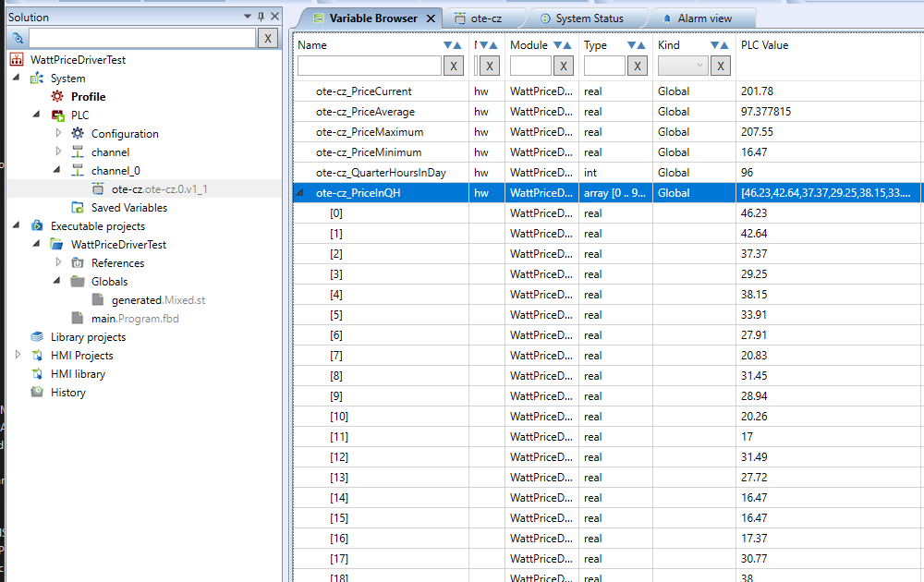The height and width of the screenshot is (582, 924).
Task: Collapse the ote-cz_PriceInQH array row
Action: [x=299, y=193]
